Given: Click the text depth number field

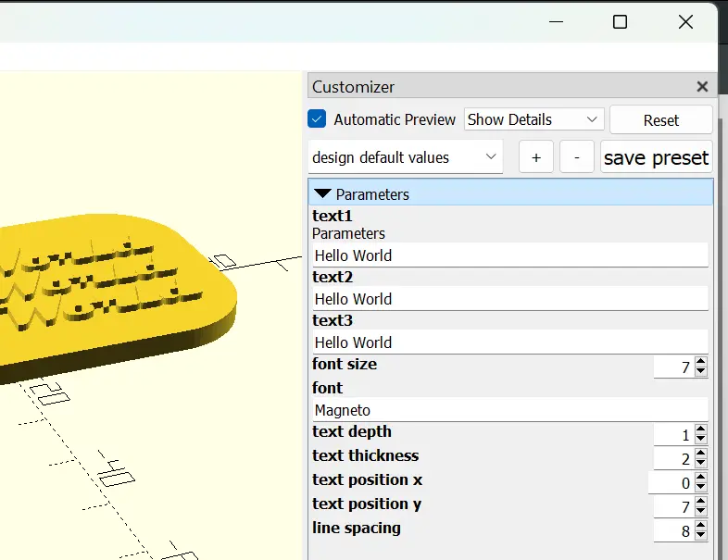Looking at the screenshot, I should pyautogui.click(x=674, y=435).
